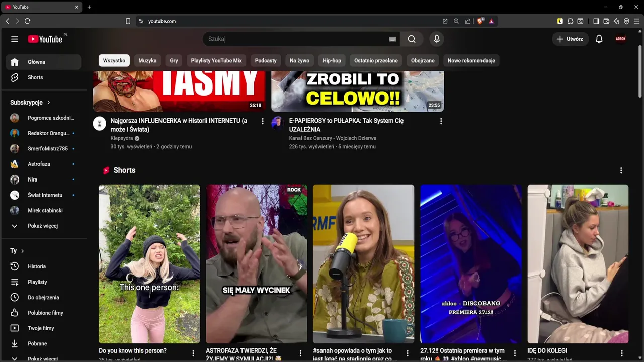Screen dimensions: 644x362
Task: Open Kanał Bez Cenzury channel link
Action: [333, 138]
